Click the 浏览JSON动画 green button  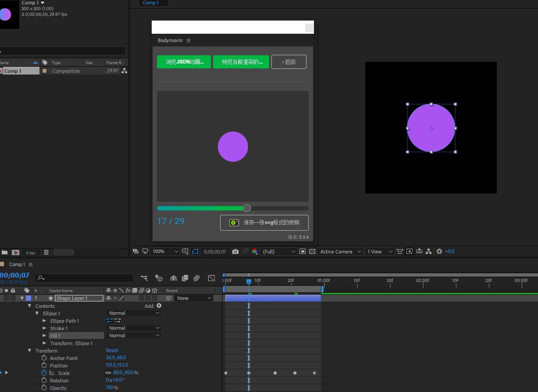click(183, 61)
